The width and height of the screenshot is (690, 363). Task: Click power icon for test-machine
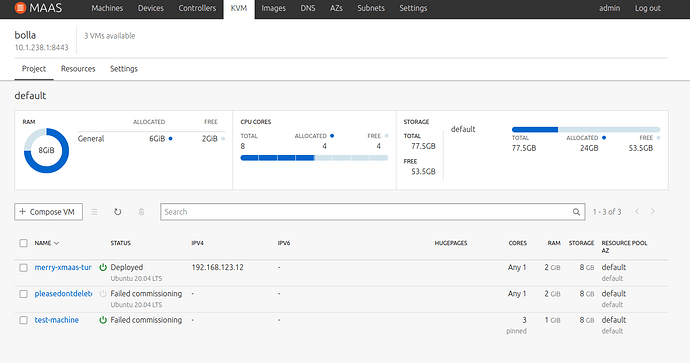tap(103, 320)
